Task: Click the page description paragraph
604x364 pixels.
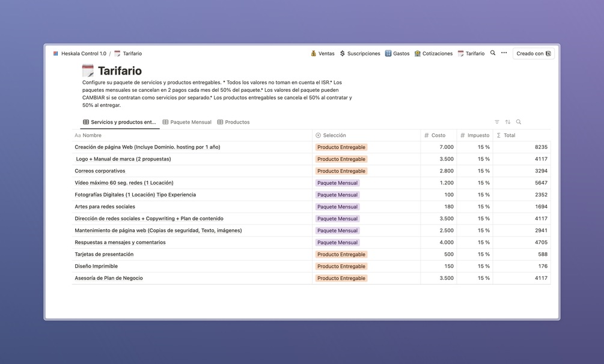Action: tap(217, 94)
